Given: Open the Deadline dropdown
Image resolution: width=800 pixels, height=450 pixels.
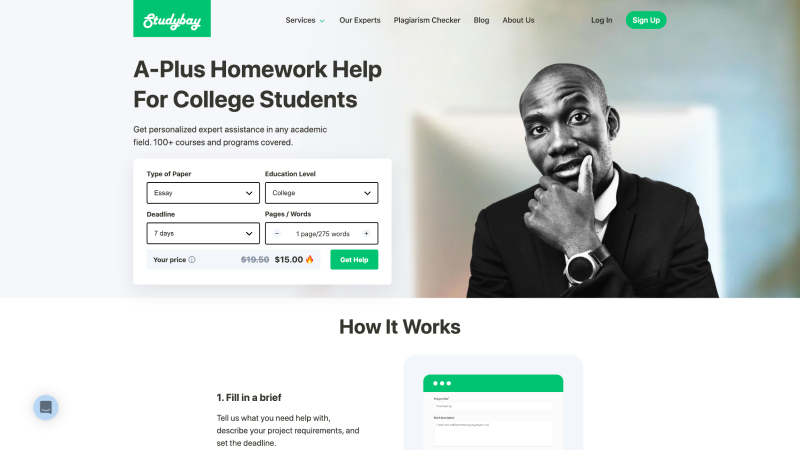Looking at the screenshot, I should [203, 233].
